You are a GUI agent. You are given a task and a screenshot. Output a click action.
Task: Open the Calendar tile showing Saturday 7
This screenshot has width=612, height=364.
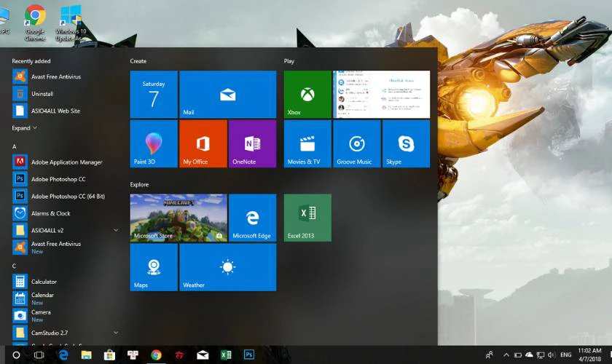coord(154,95)
